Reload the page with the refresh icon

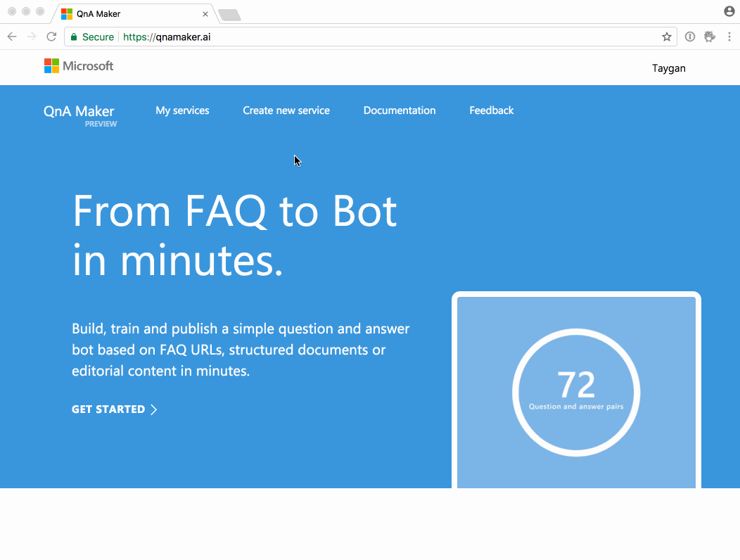[x=51, y=37]
